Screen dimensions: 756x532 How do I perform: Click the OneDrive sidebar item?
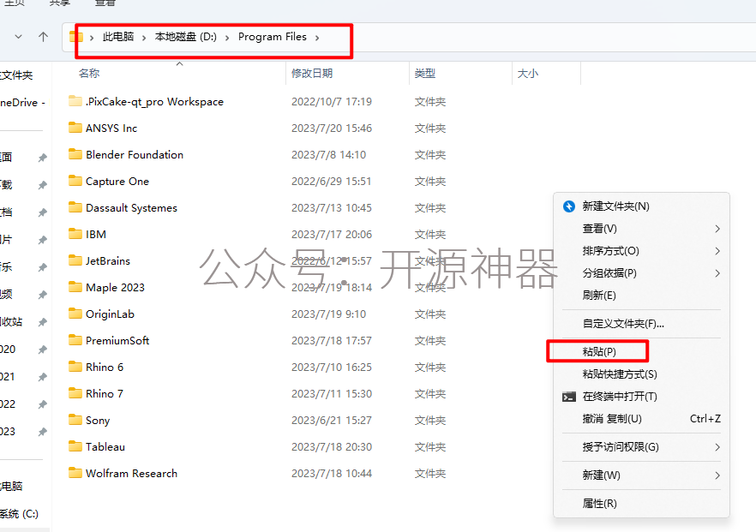[22, 102]
